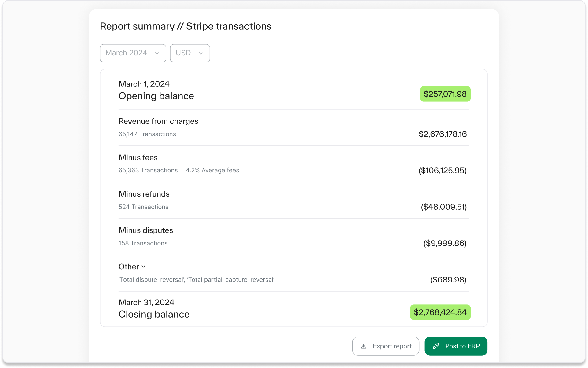
Task: Open the USD currency dropdown
Action: [190, 53]
